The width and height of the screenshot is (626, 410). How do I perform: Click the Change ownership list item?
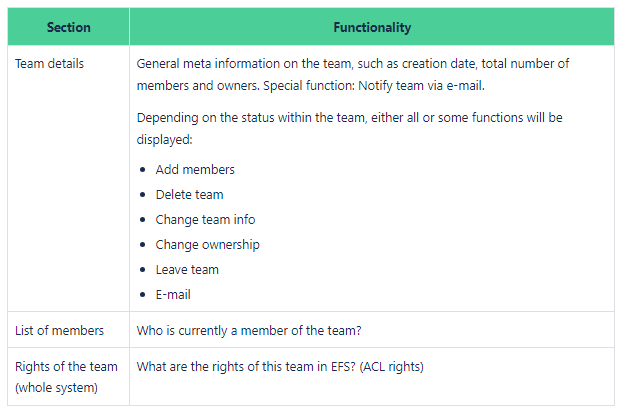(x=208, y=245)
